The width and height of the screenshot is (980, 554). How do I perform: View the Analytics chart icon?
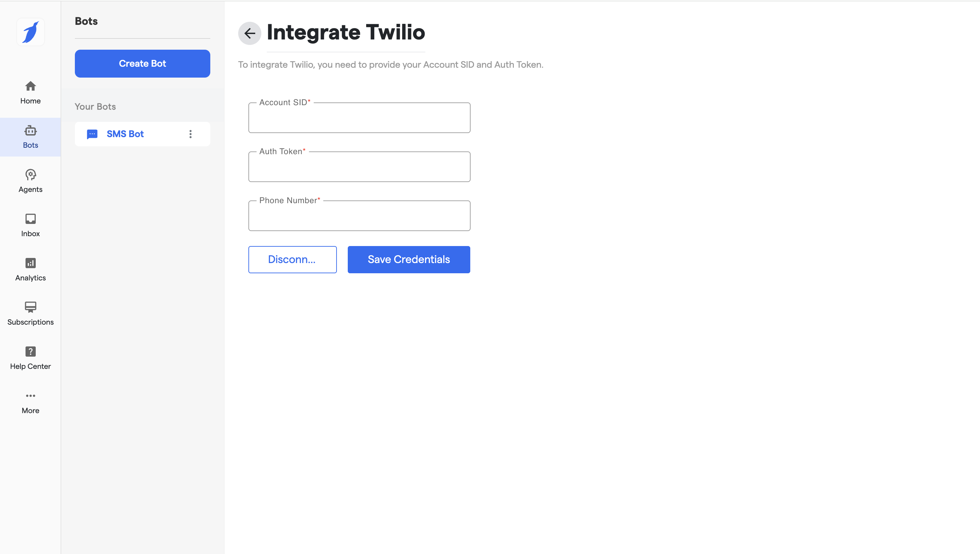[x=30, y=263]
